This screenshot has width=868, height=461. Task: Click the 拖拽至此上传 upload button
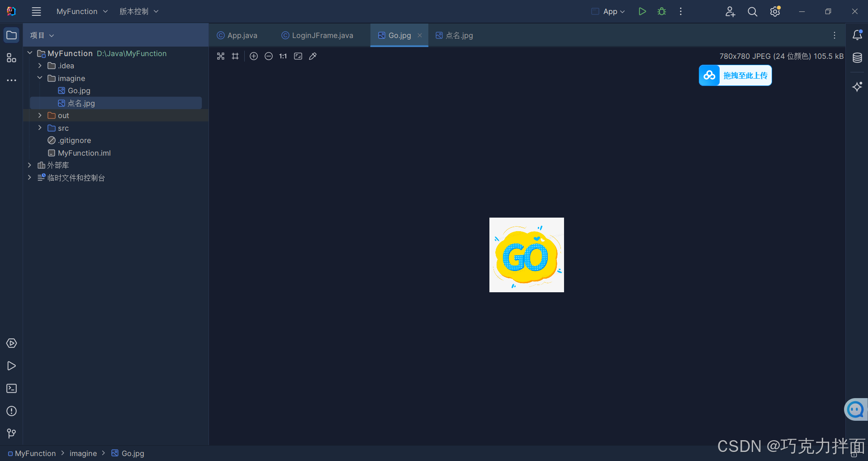coord(735,76)
